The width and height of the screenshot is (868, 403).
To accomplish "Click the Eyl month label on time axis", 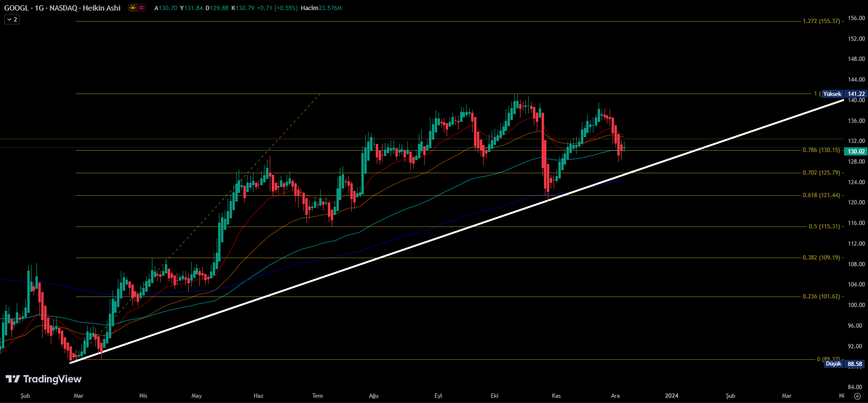I will pos(438,396).
